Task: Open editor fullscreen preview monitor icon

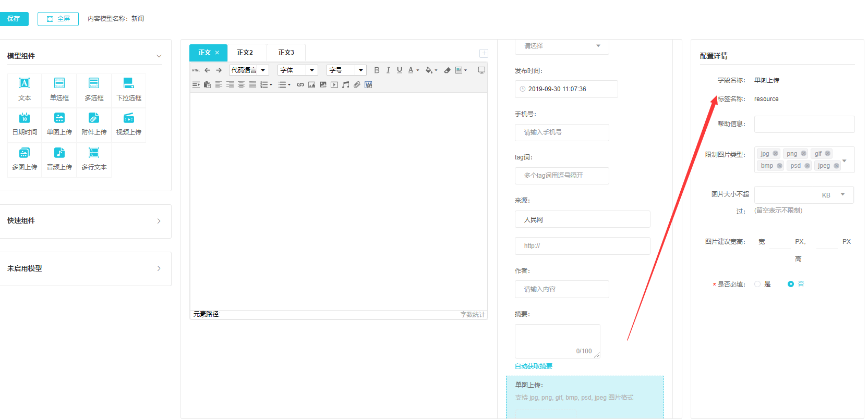Action: pyautogui.click(x=481, y=70)
